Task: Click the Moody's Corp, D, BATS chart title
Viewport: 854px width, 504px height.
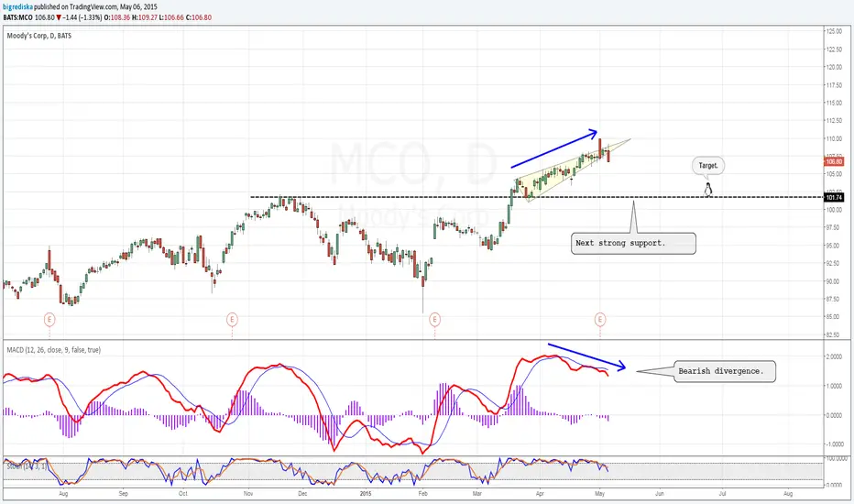Action: tap(39, 36)
